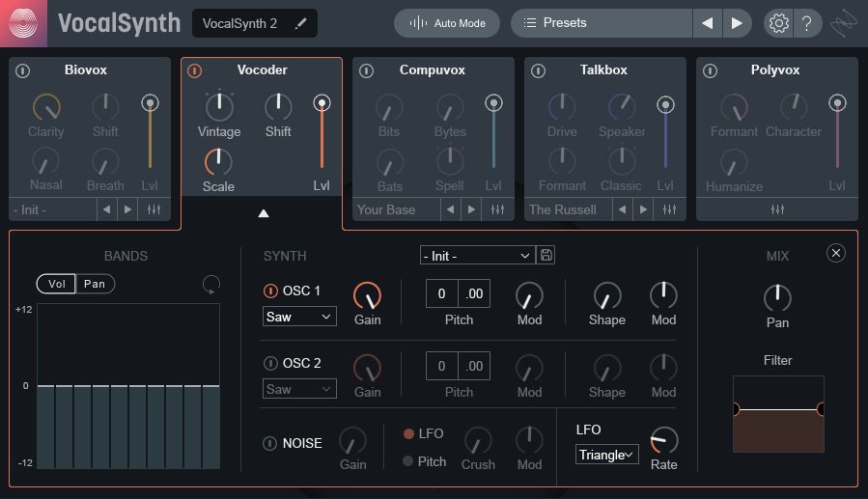Click the Biovox Clarity knob

tap(46, 107)
